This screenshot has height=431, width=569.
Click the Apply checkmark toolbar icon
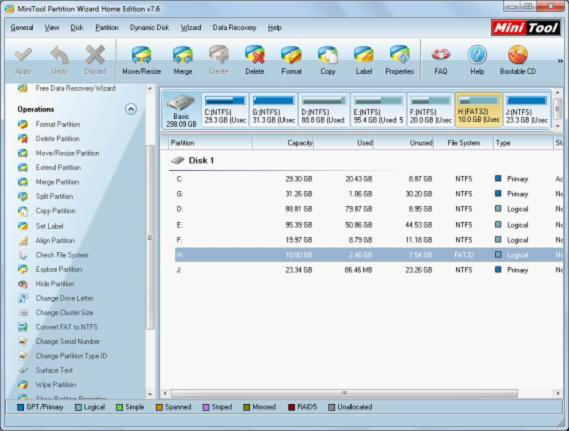click(x=23, y=60)
